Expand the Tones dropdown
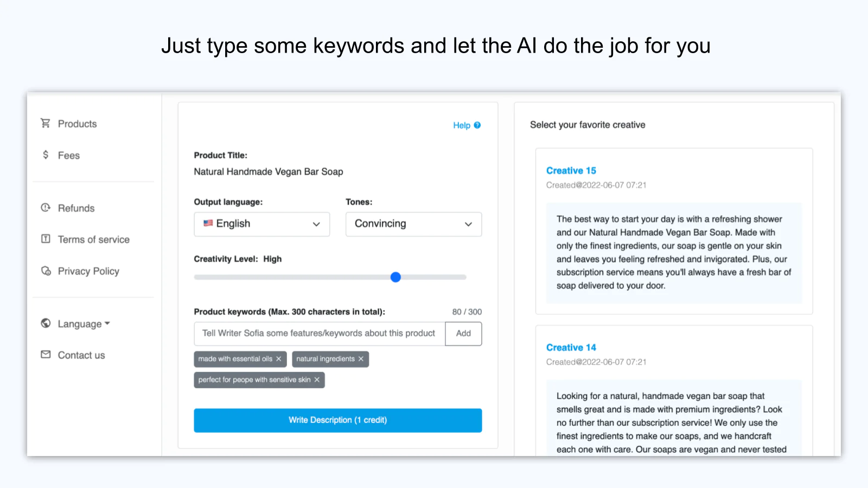Image resolution: width=868 pixels, height=488 pixels. (413, 224)
